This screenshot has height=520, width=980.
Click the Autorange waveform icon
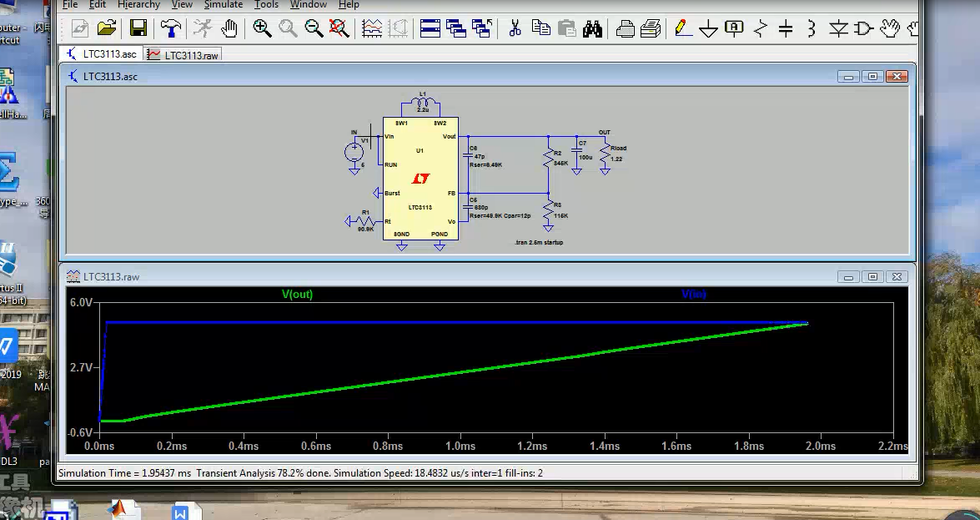click(x=372, y=28)
